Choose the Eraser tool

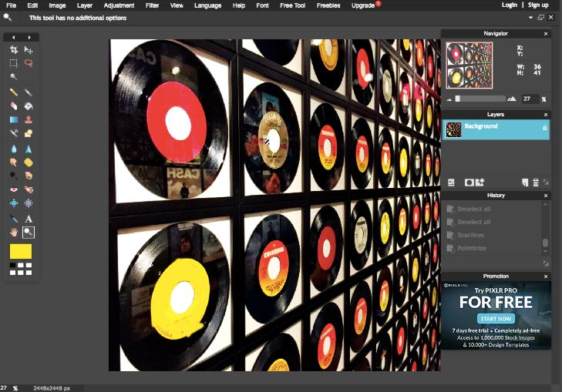(14, 106)
